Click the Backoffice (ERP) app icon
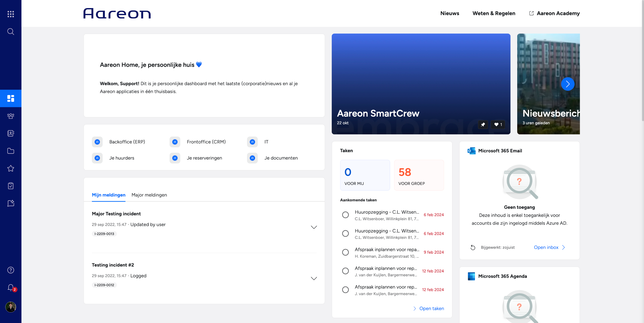Image resolution: width=644 pixels, height=323 pixels. tap(97, 142)
